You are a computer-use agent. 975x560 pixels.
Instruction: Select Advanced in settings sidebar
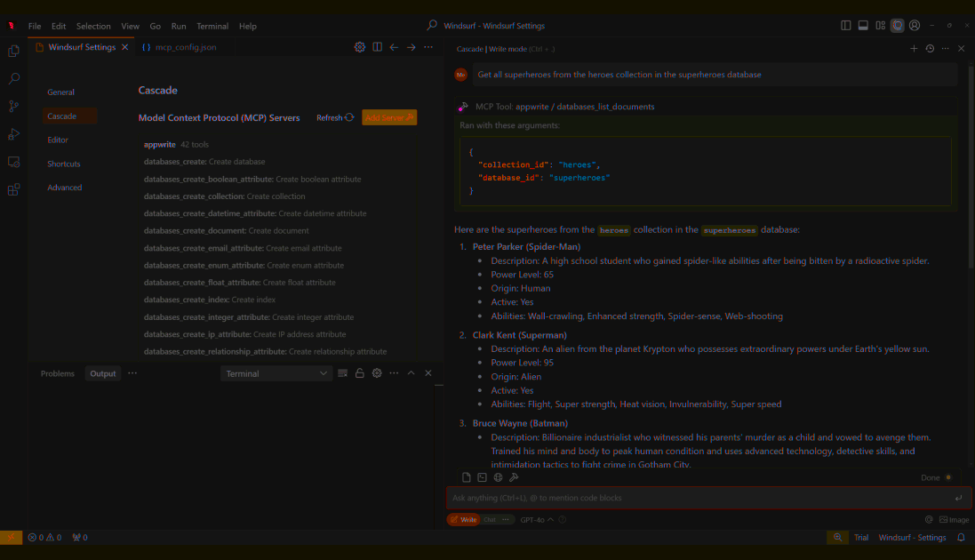tap(64, 188)
